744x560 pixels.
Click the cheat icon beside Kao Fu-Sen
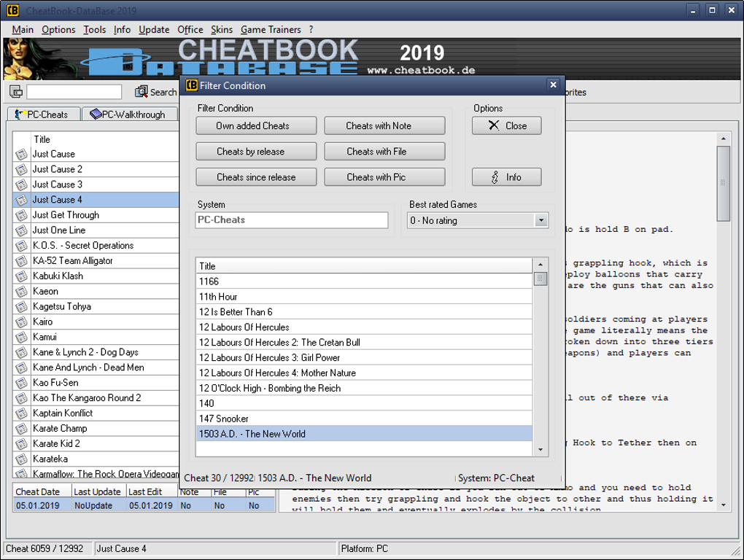coord(21,383)
